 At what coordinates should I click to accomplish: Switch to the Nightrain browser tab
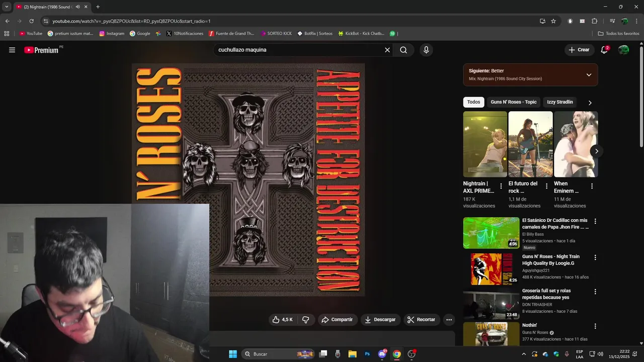coord(48,7)
